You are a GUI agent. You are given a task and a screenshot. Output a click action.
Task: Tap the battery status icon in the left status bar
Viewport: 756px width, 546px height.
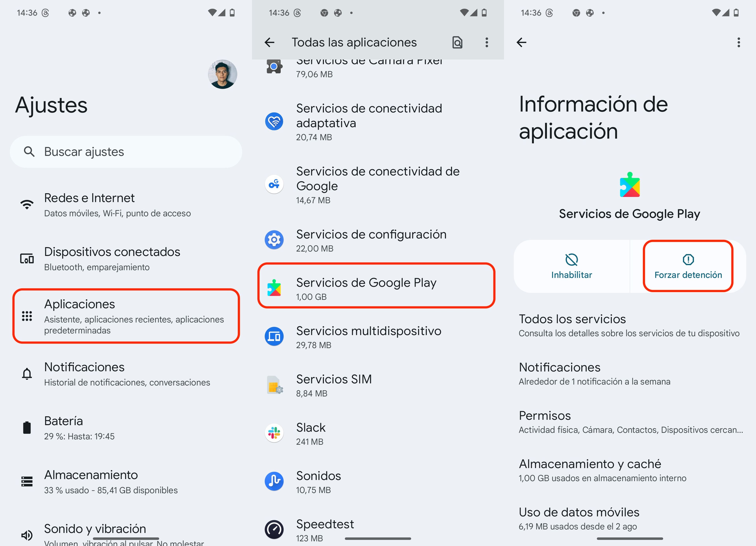pyautogui.click(x=232, y=13)
